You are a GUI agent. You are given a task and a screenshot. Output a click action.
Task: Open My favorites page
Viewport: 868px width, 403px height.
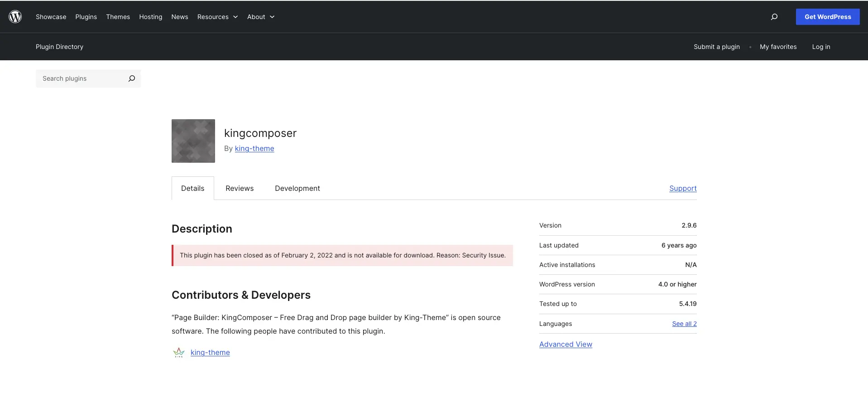(x=778, y=47)
